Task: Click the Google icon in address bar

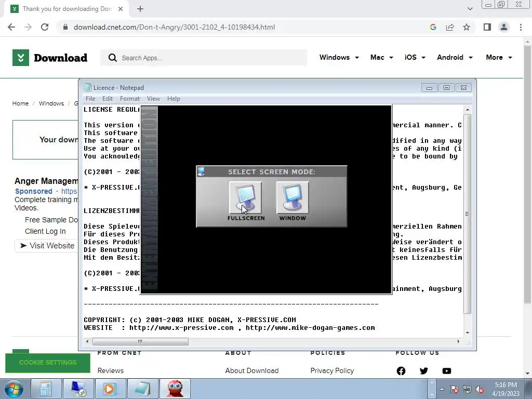Action: (433, 27)
